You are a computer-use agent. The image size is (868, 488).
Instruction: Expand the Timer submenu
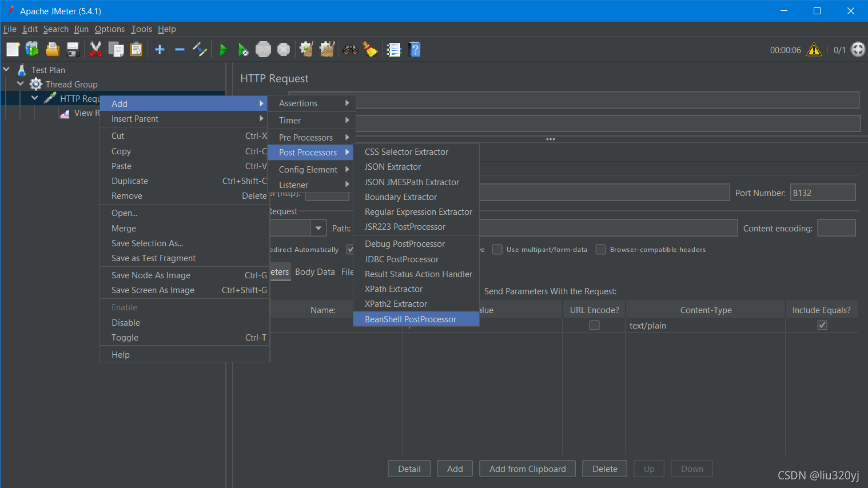(x=312, y=121)
